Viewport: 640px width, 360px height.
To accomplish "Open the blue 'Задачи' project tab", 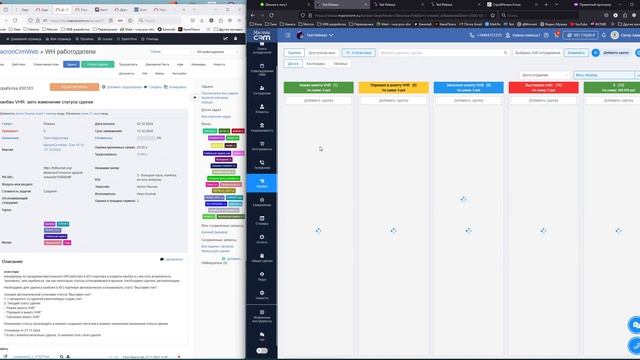I will [71, 64].
